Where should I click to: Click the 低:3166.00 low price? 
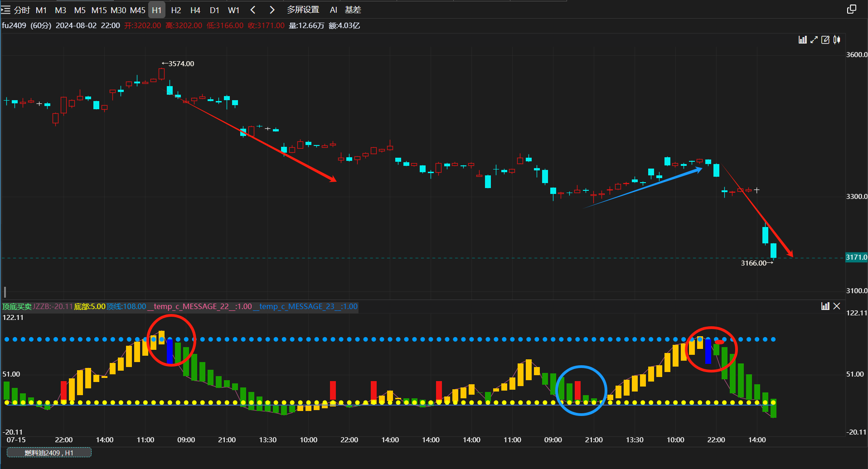[x=225, y=26]
